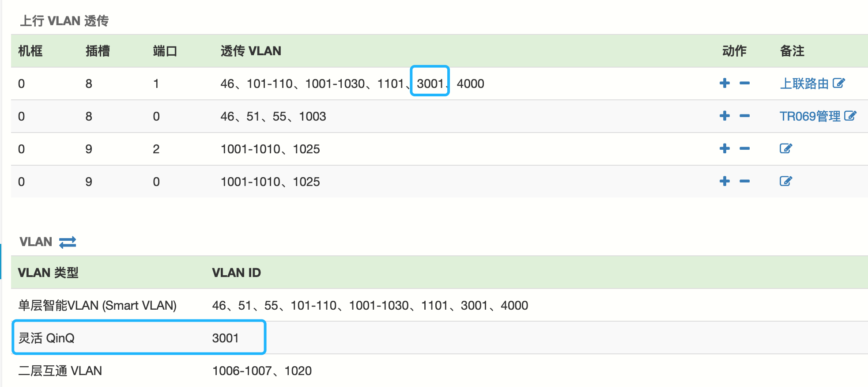868x387 pixels.
Task: Click minus icon in the TR069管理 row
Action: click(x=744, y=116)
